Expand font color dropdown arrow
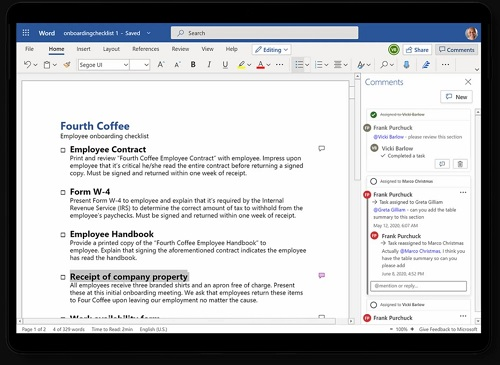 pyautogui.click(x=268, y=65)
